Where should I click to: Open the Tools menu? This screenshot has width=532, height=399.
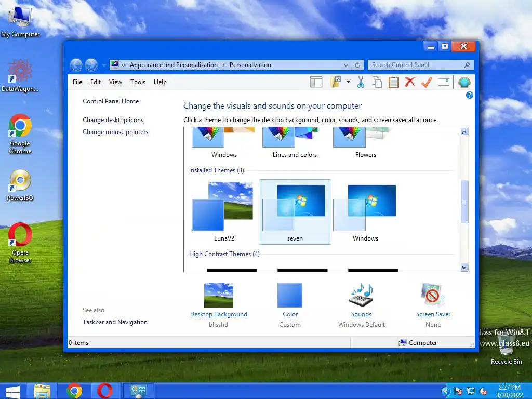click(x=138, y=82)
